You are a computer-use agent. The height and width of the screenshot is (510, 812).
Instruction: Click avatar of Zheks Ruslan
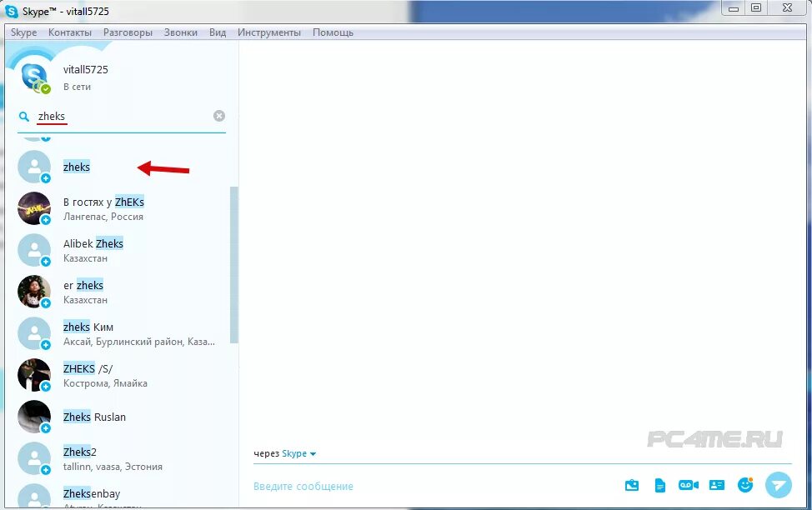click(x=34, y=417)
